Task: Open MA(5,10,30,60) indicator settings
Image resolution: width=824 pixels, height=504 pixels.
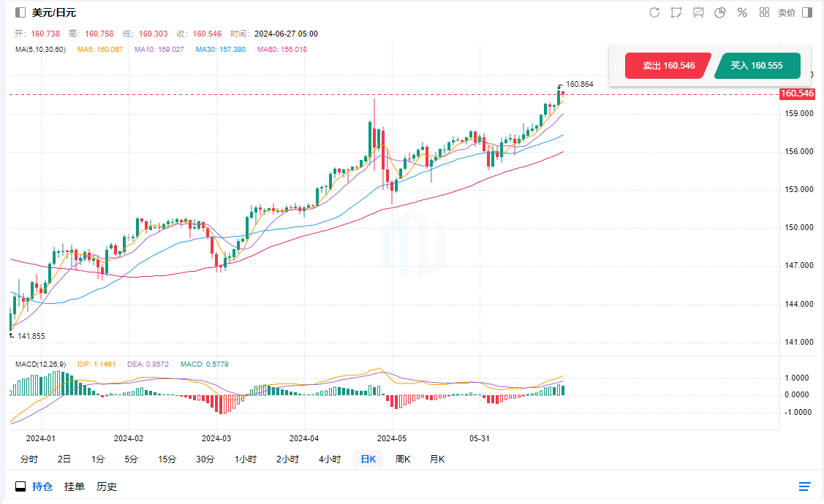Action: pos(40,50)
